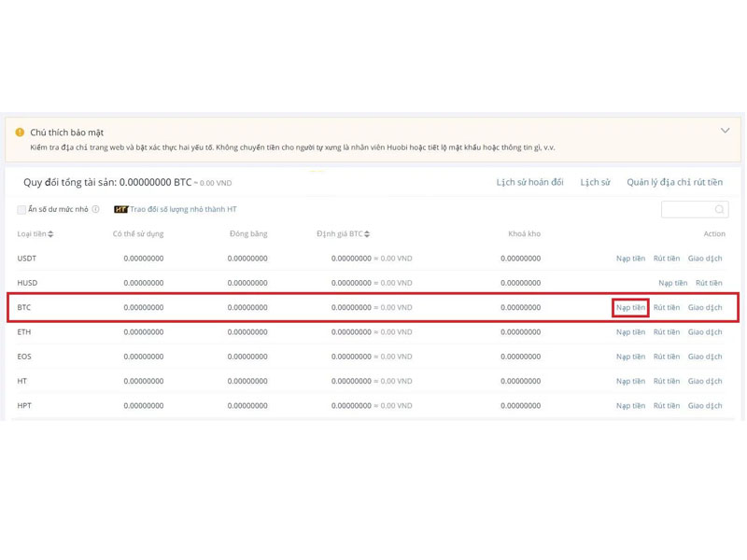
Task: Click the HT badge icon
Action: (121, 209)
